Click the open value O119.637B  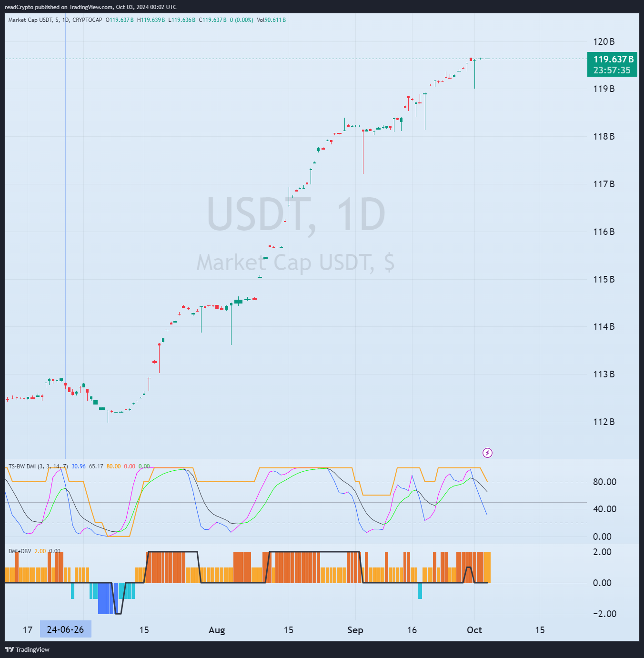[x=120, y=20]
